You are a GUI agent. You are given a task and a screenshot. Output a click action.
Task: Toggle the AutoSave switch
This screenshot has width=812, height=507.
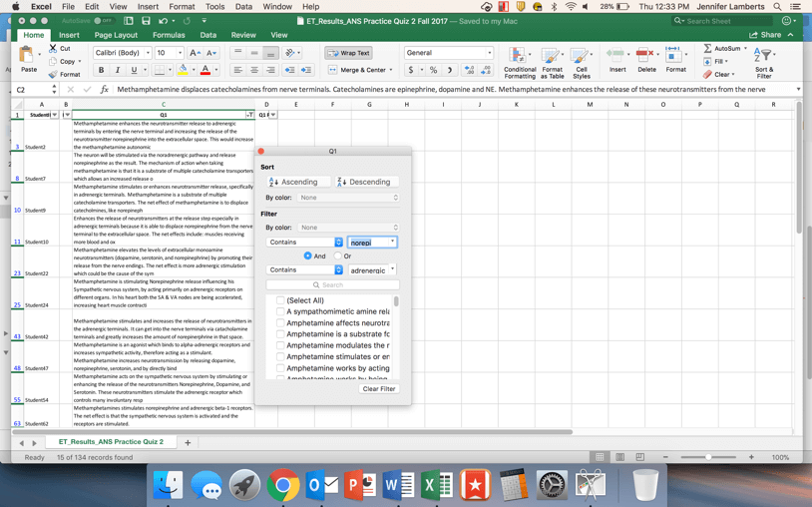(x=103, y=21)
